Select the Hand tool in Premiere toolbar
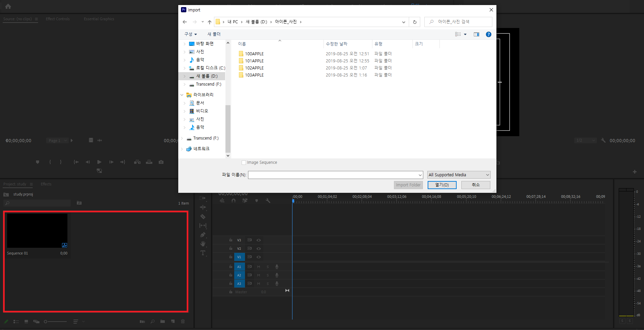 pos(203,244)
